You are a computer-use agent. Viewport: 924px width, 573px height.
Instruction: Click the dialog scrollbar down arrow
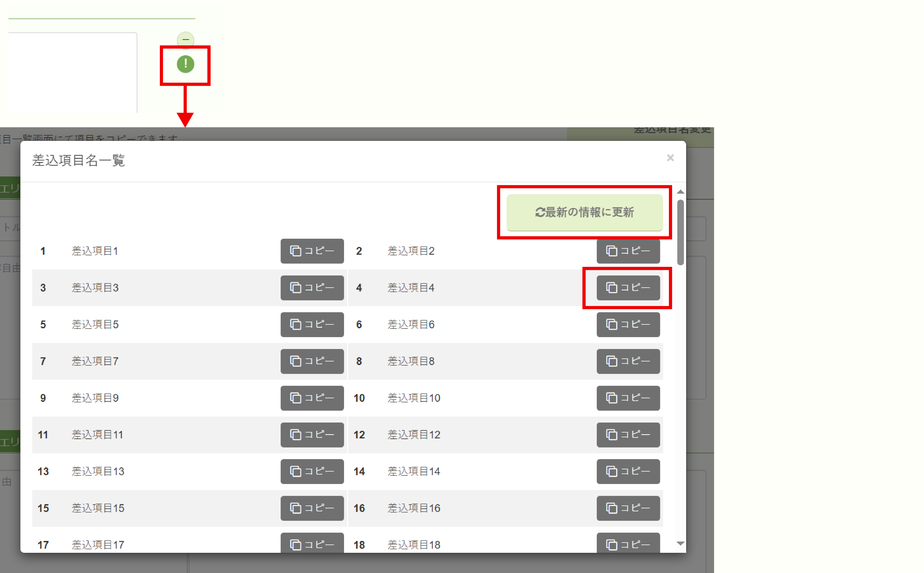point(680,543)
